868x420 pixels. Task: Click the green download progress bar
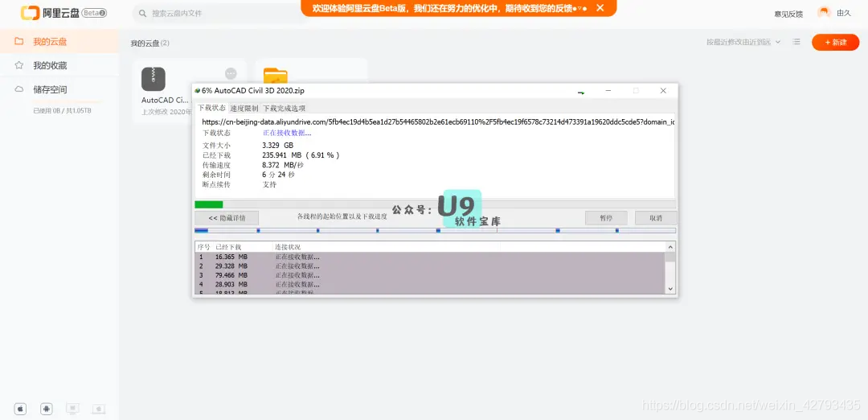(435, 204)
